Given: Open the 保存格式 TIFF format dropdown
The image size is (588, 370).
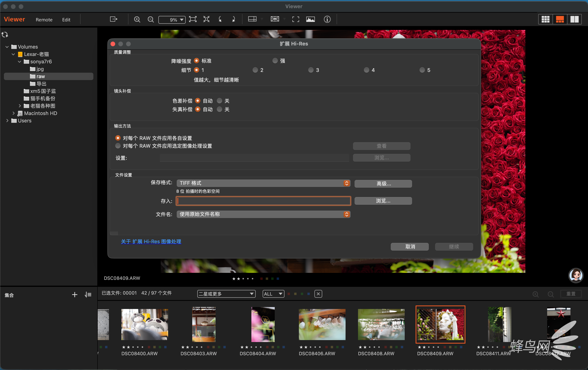Looking at the screenshot, I should point(263,183).
